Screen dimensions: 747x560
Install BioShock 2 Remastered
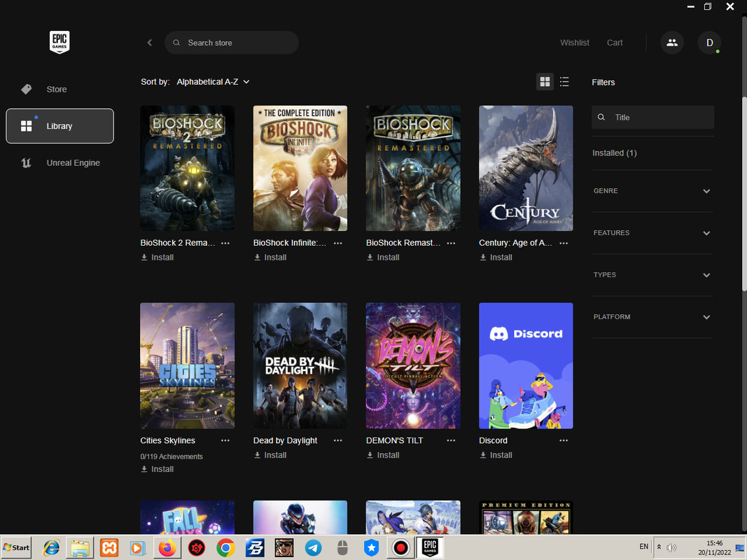point(158,258)
